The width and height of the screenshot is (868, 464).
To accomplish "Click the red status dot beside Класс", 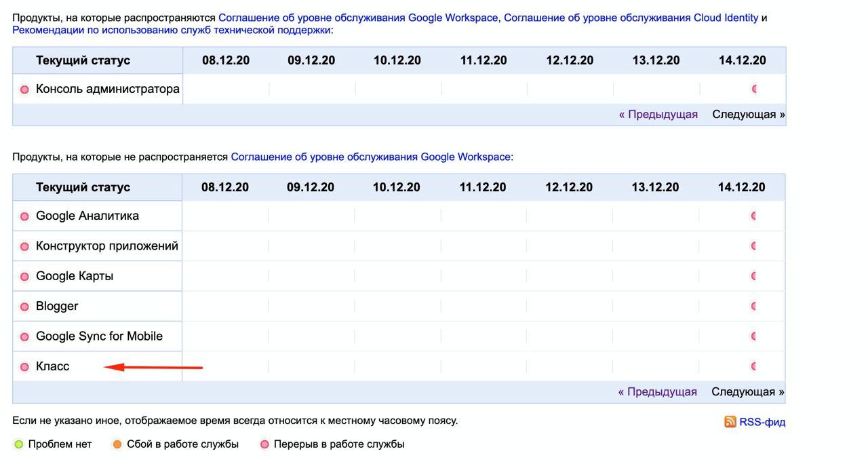I will pos(24,367).
